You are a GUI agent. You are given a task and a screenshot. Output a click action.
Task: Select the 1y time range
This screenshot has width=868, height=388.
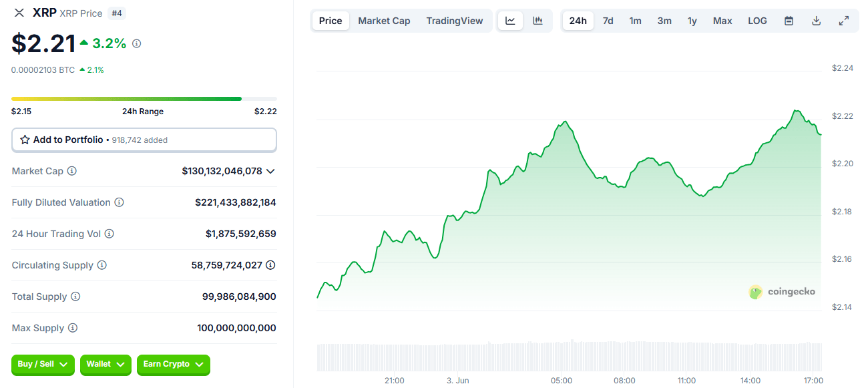[692, 21]
